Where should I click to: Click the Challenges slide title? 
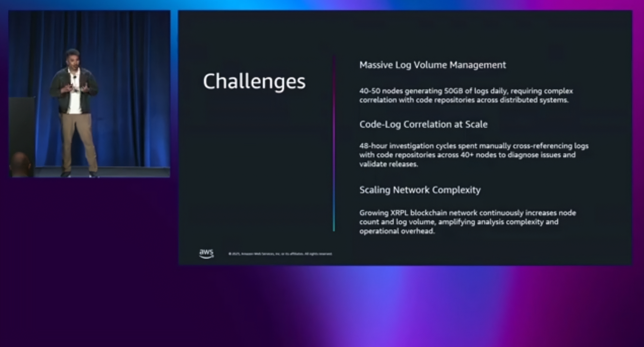[x=254, y=82]
